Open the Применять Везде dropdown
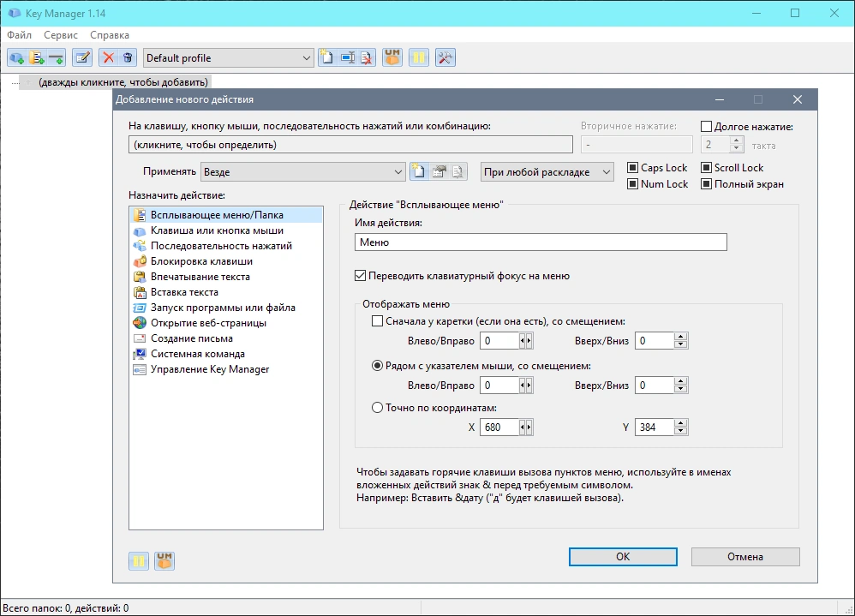855x616 pixels. [303, 171]
